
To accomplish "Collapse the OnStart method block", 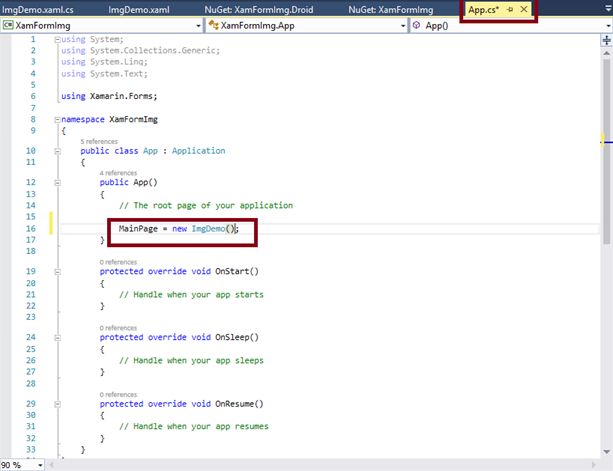I will tap(57, 272).
